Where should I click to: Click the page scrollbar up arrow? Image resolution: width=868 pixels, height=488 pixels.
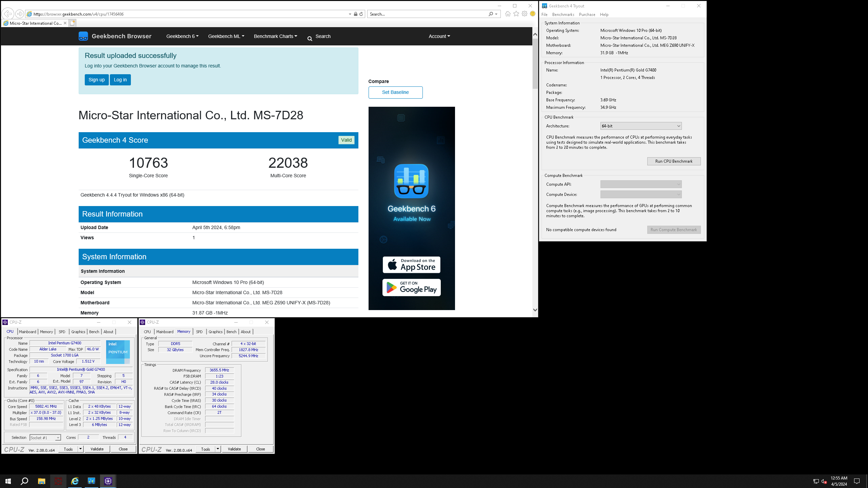pyautogui.click(x=535, y=35)
